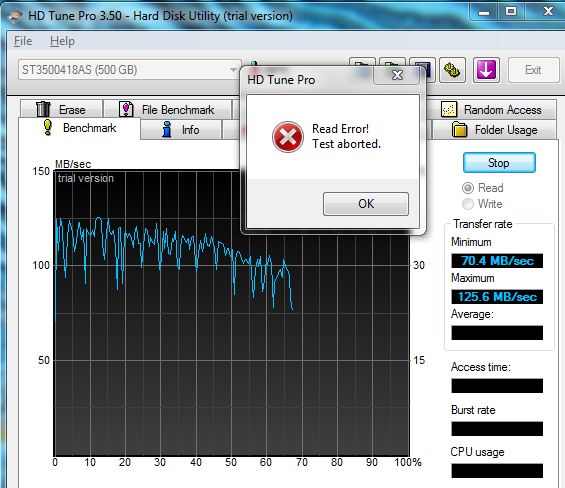Switch to the Folder Usage tab
This screenshot has height=488, width=565.
click(494, 129)
